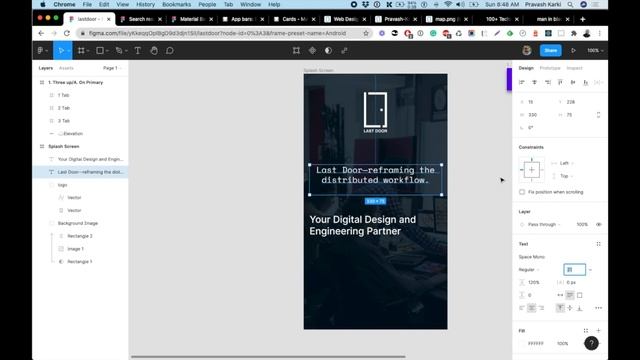Toggle layer visibility eye icon

click(598, 224)
